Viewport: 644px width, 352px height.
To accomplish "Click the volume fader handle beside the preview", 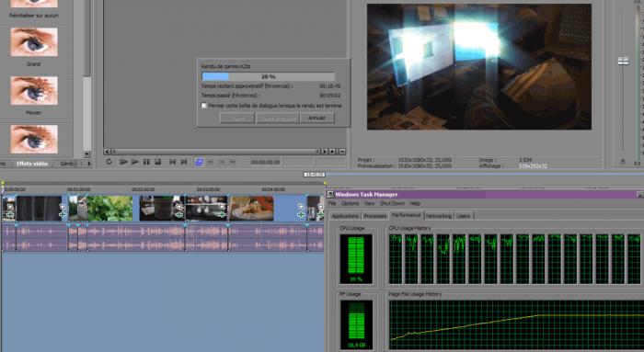I will 623,62.
